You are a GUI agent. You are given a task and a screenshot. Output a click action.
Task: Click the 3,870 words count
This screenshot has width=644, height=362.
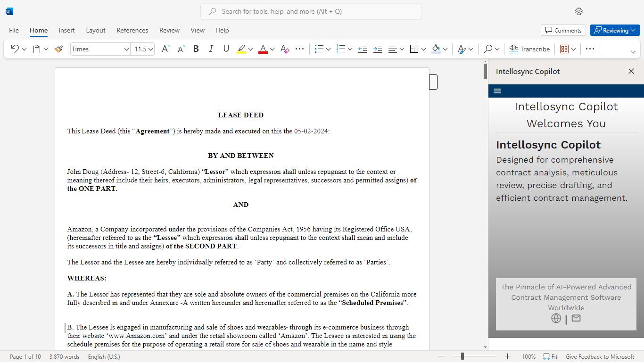[64, 357]
